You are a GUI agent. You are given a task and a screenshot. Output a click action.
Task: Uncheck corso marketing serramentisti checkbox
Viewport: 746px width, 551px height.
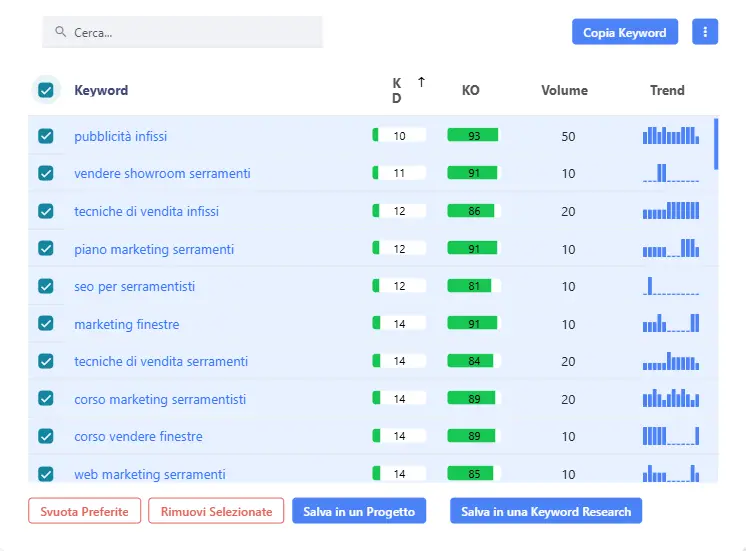click(46, 398)
